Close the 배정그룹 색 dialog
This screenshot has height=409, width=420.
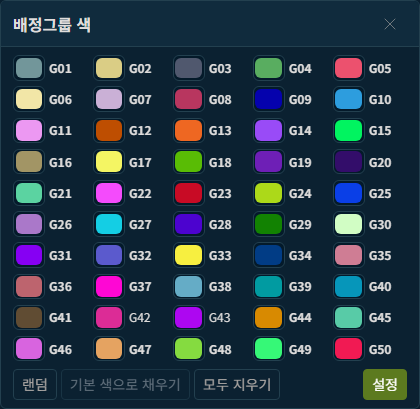pyautogui.click(x=390, y=24)
